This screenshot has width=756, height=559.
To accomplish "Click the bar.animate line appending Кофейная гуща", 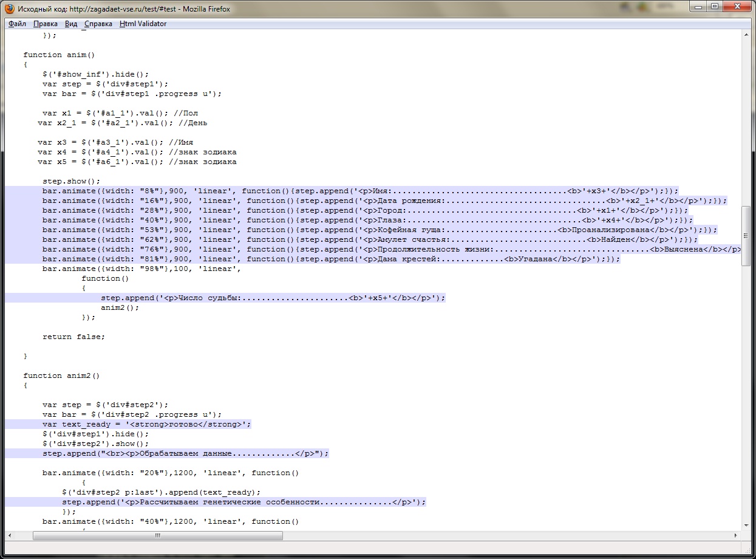I will (x=380, y=230).
